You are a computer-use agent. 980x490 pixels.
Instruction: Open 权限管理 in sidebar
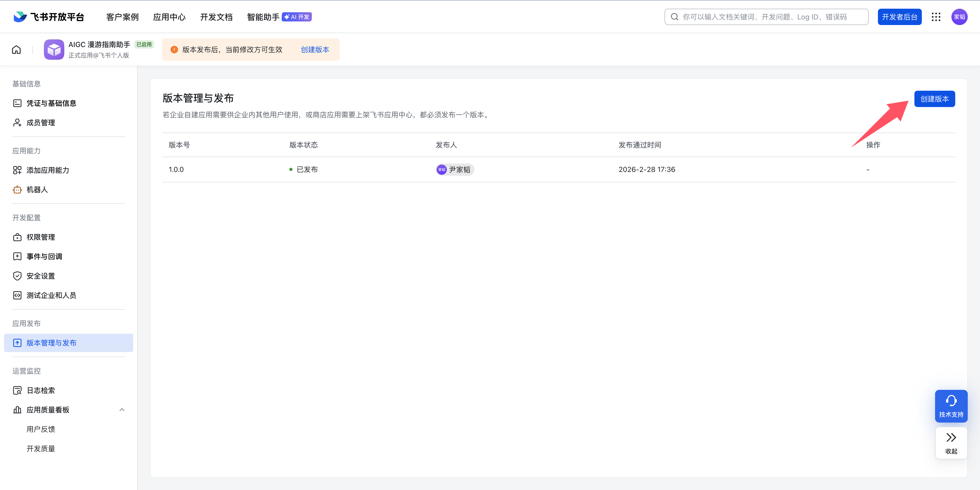pos(41,237)
